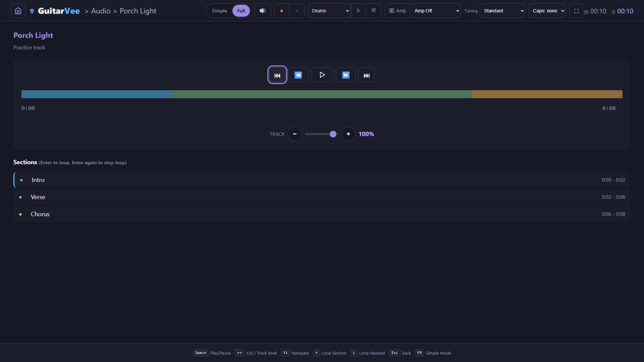This screenshot has height=362, width=644.
Task: Click the Porch Light breadcrumb
Action: pos(138,11)
